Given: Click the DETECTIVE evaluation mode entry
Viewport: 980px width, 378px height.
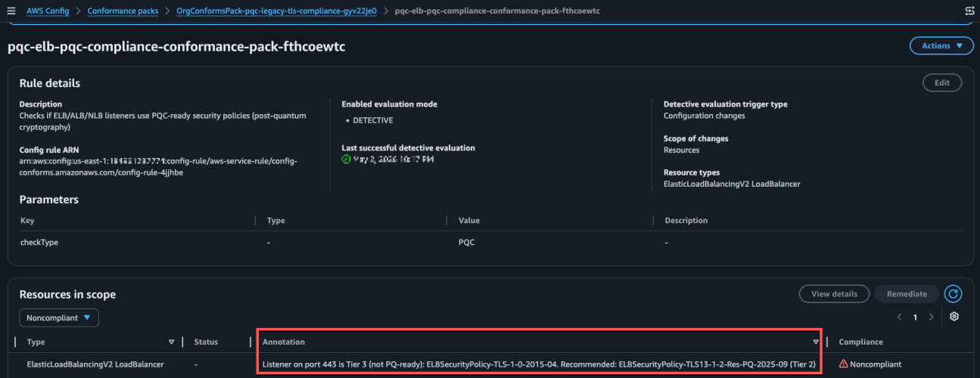Looking at the screenshot, I should pos(374,120).
